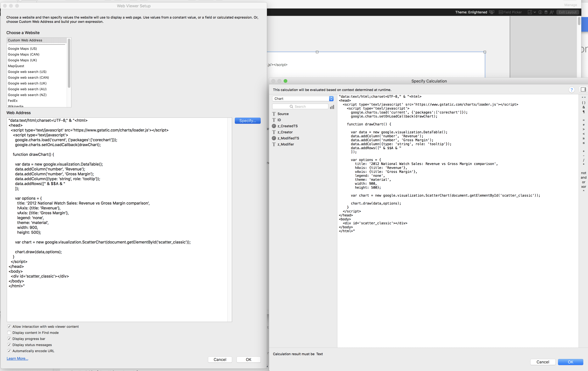This screenshot has height=371, width=588.
Task: Insert the 'and' logical operator
Action: [583, 178]
